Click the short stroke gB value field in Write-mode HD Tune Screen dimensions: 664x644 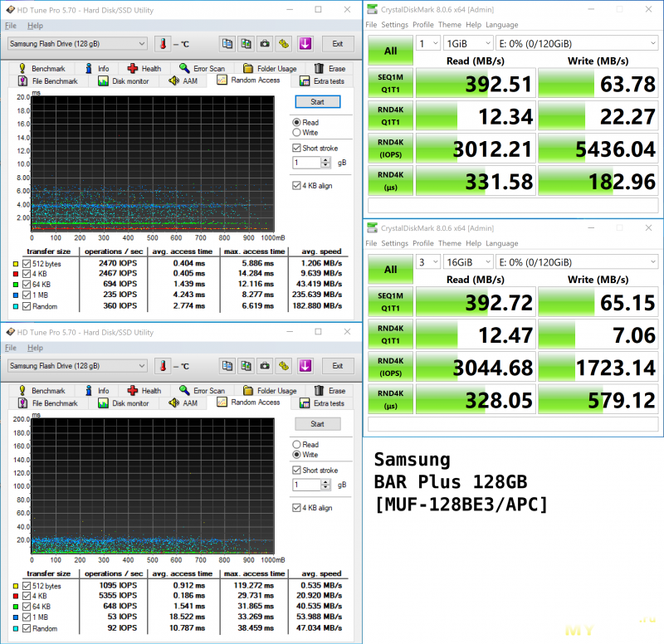[306, 485]
